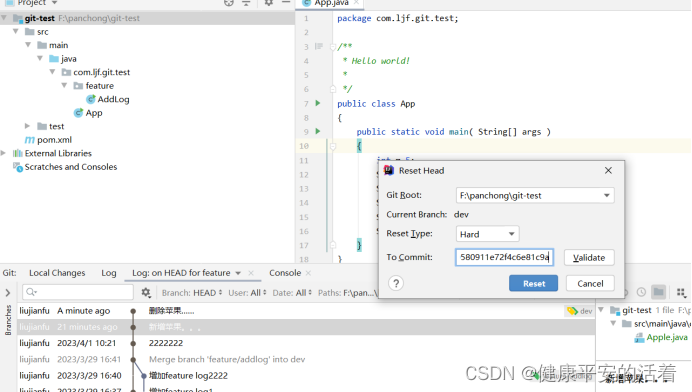Viewport: 692px width, 392px height.
Task: Select Scratches and Consoles
Action: (x=65, y=167)
